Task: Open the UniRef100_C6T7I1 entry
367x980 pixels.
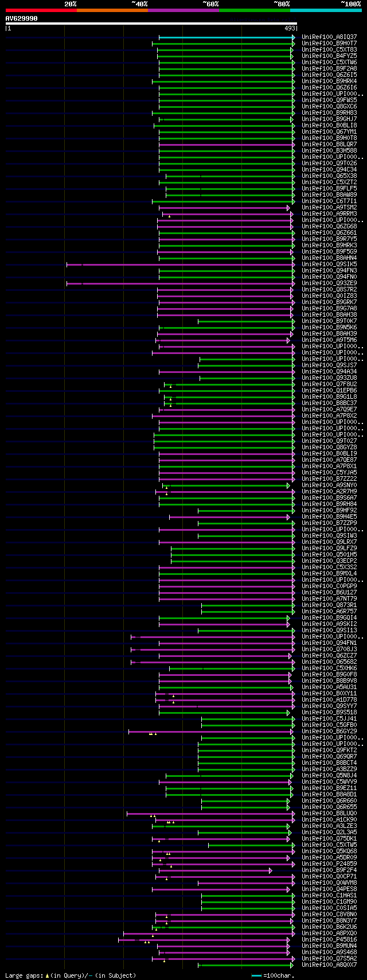Action: tap(329, 201)
